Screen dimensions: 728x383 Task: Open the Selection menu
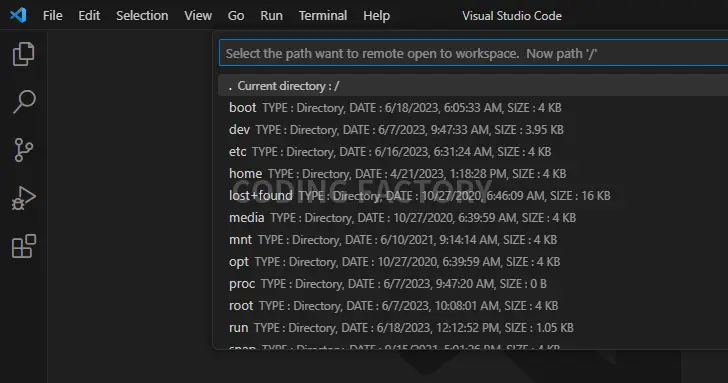(142, 15)
